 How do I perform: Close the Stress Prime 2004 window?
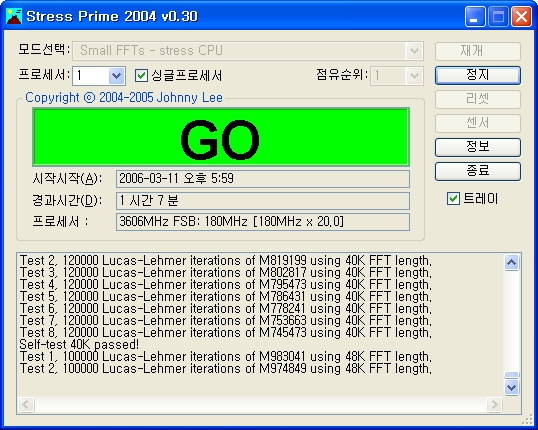point(522,16)
